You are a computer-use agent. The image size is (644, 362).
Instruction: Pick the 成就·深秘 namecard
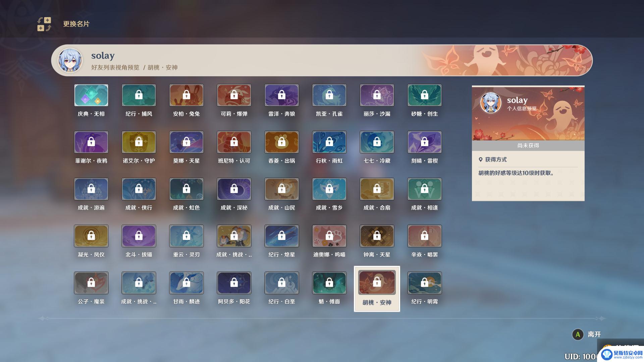[x=234, y=189]
